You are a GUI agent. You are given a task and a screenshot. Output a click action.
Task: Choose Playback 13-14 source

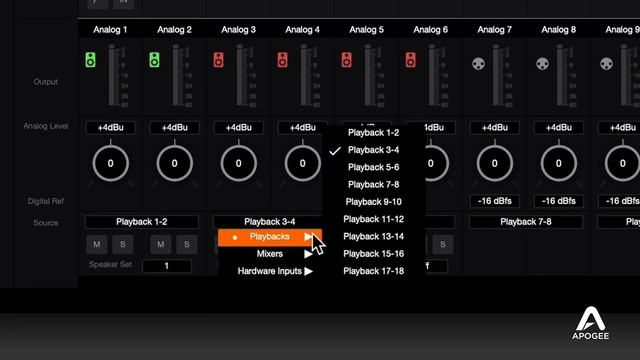click(373, 236)
